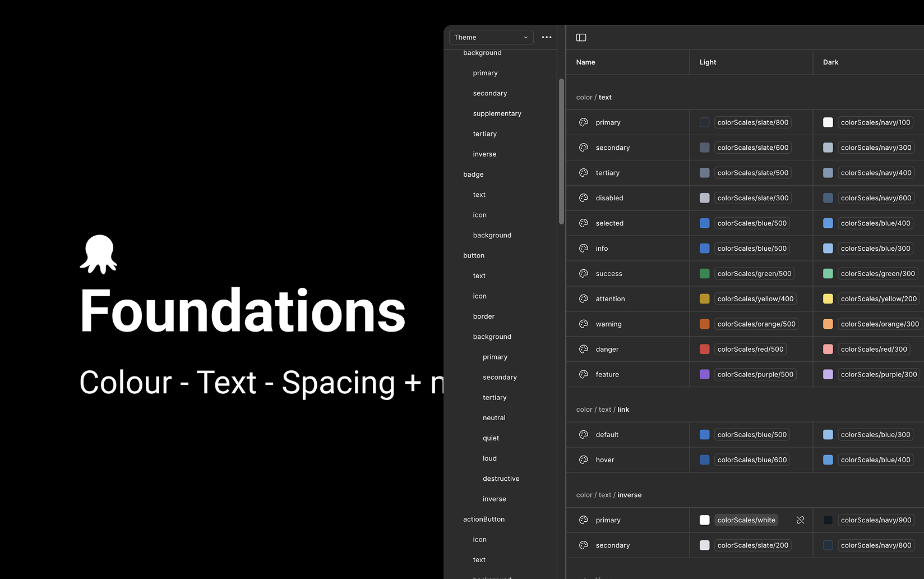The width and height of the screenshot is (924, 579).
Task: Select the badge group in sidebar
Action: [x=474, y=174]
